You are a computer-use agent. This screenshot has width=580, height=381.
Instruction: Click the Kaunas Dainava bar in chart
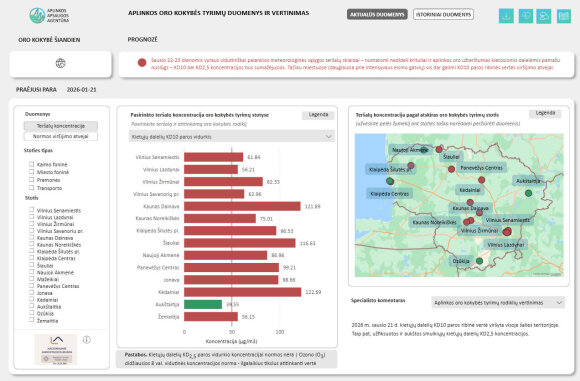tap(242, 206)
